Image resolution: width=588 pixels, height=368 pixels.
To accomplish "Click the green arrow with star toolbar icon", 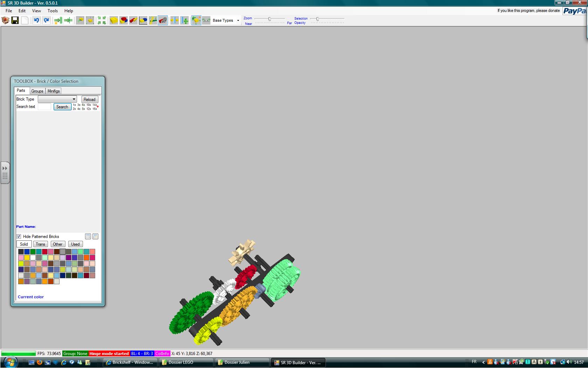I will [x=58, y=20].
